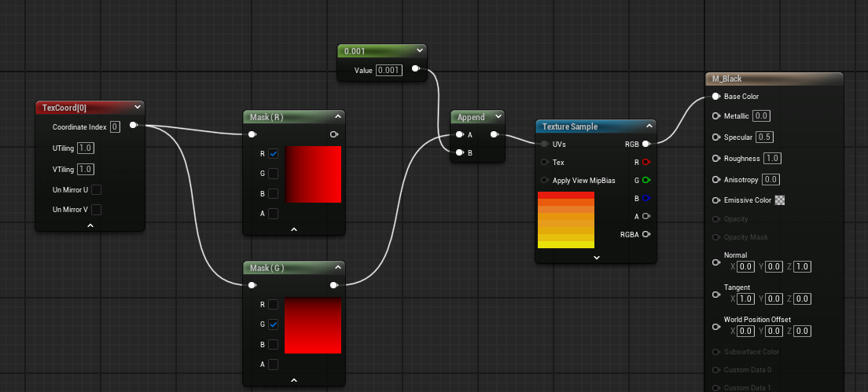The height and width of the screenshot is (392, 868).
Task: Collapse TexCoord node with bottom chevron
Action: (90, 225)
